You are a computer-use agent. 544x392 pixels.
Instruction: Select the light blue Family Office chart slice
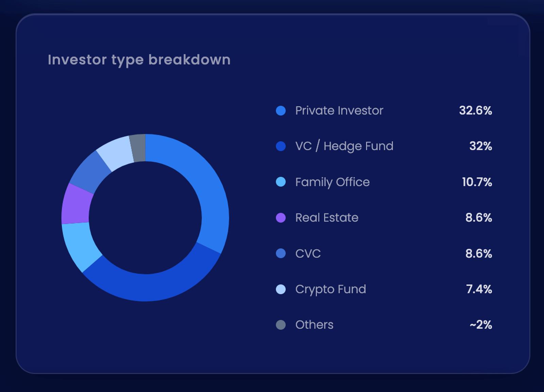(79, 245)
